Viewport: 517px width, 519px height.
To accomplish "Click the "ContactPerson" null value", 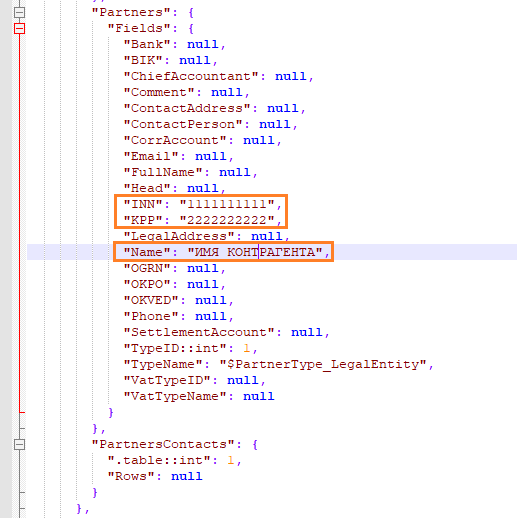I will [275, 124].
